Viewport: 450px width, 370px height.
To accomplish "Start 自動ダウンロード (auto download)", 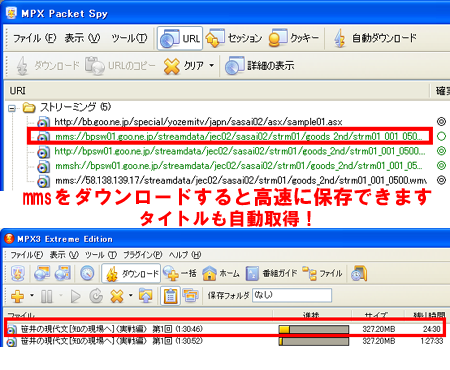I will point(375,38).
